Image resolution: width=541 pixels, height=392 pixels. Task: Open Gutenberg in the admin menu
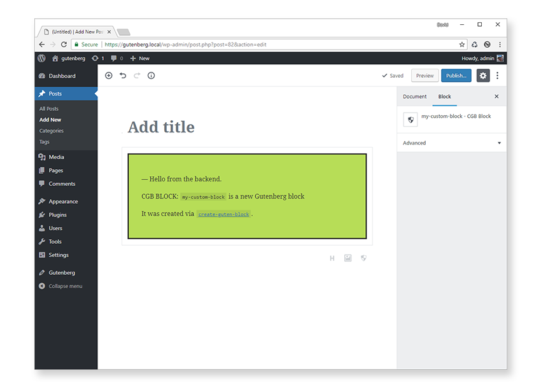click(66, 273)
